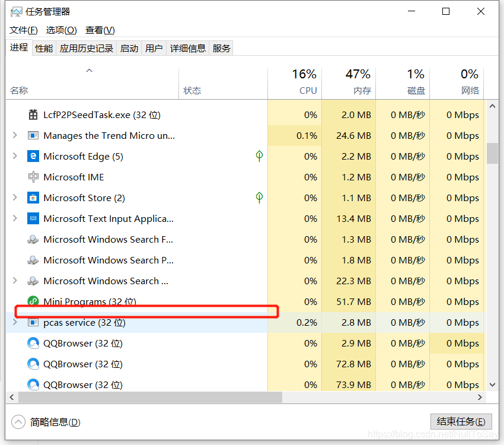Click the 22.3 MB memory value

coord(353,281)
